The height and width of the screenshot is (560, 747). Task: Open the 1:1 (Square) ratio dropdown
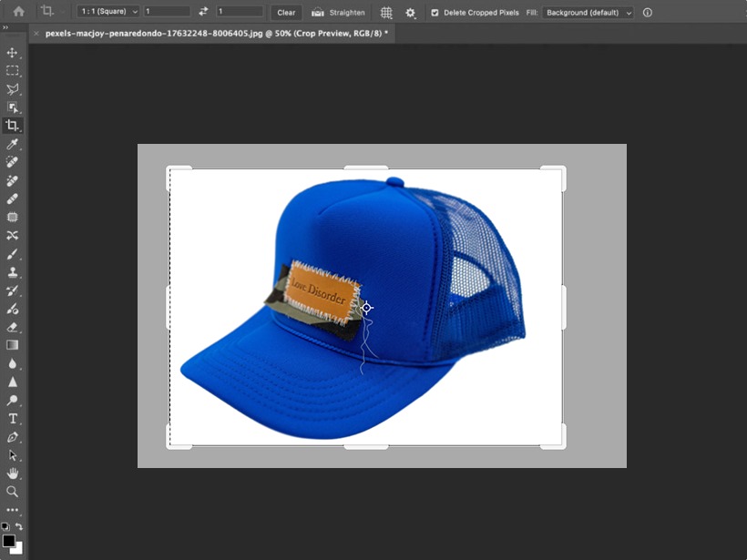[x=109, y=13]
